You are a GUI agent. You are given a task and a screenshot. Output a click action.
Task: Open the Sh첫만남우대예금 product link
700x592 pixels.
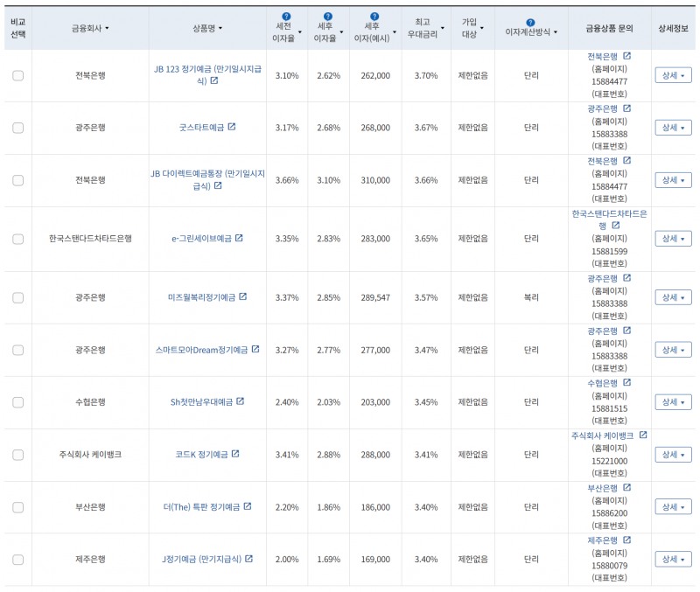(201, 402)
